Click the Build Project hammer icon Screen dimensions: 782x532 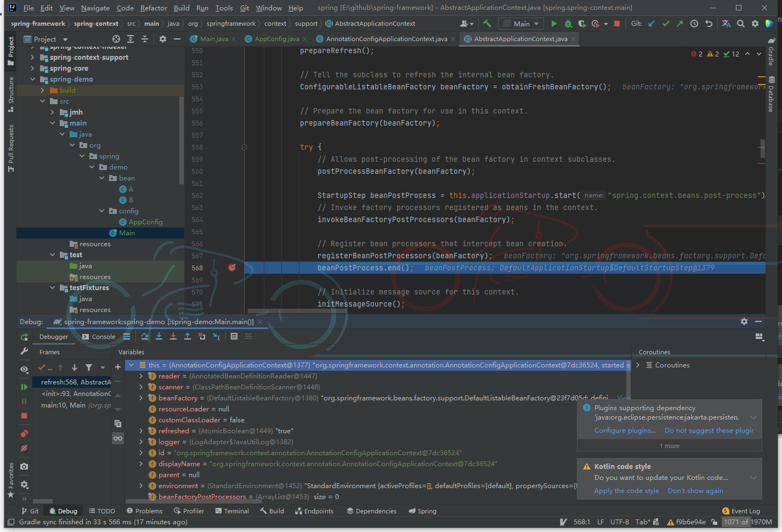coord(487,24)
